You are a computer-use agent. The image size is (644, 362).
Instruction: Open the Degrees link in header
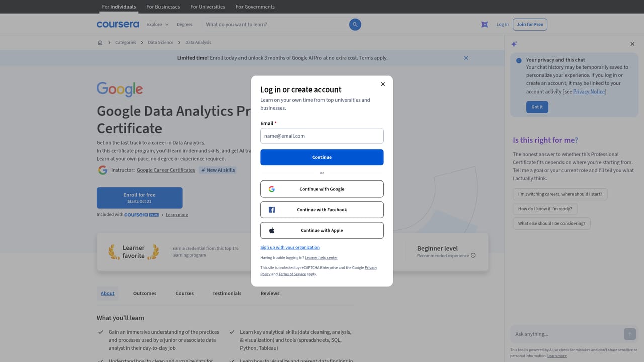(x=184, y=24)
